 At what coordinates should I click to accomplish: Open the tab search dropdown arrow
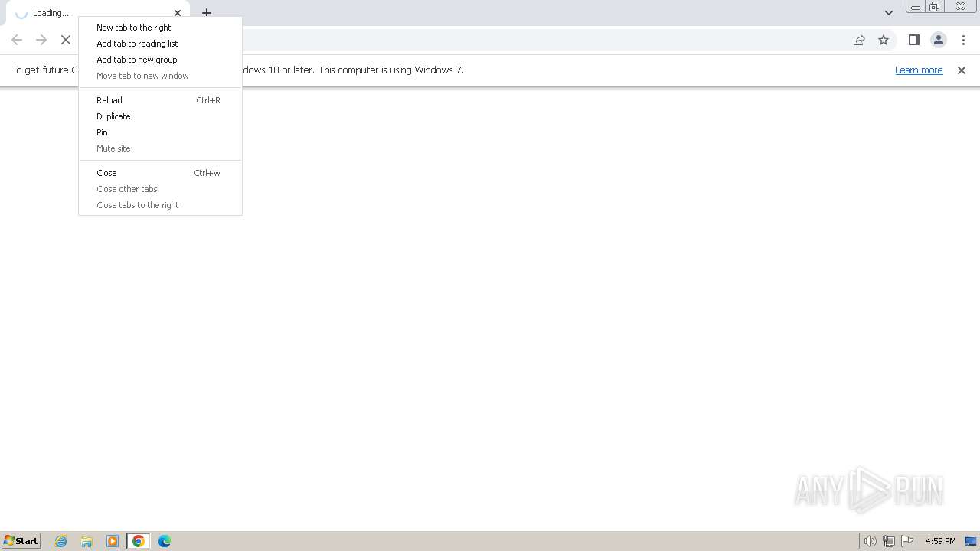coord(889,13)
